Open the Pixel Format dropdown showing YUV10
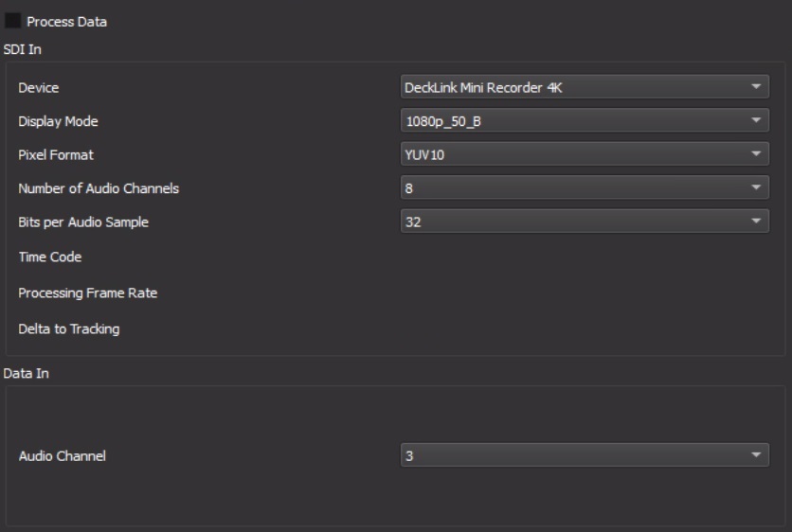 tap(584, 155)
